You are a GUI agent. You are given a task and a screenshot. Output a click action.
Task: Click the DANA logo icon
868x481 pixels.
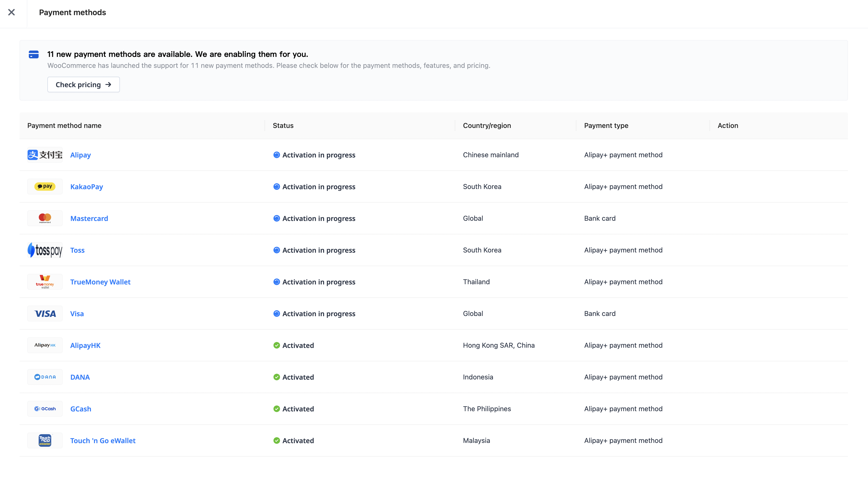(45, 377)
